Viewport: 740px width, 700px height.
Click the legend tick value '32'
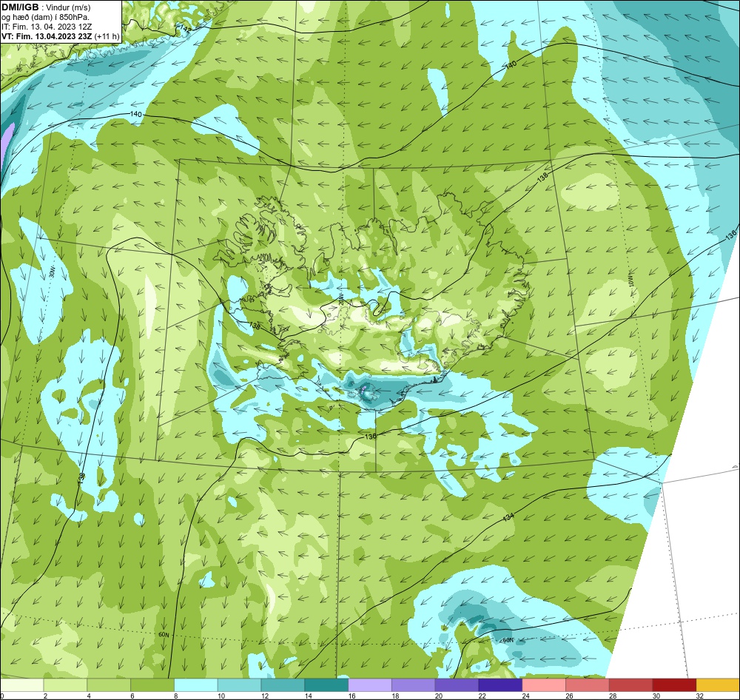coord(700,696)
